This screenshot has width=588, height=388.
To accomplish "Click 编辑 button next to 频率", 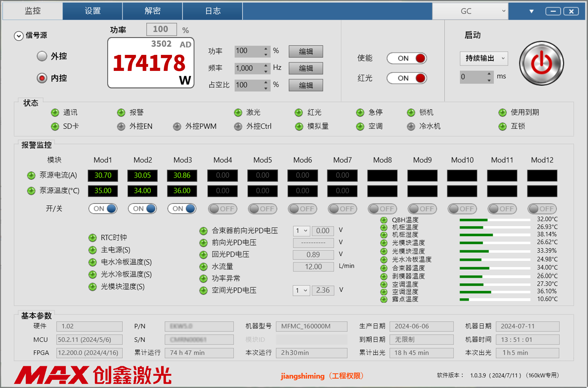I will point(306,69).
